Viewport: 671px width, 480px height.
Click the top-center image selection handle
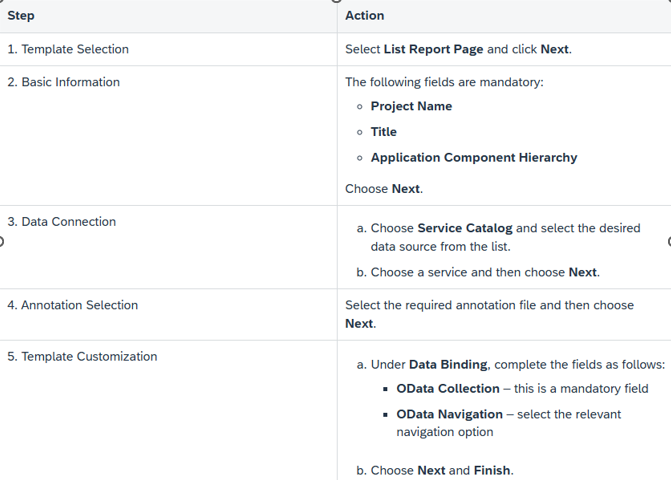337,1
